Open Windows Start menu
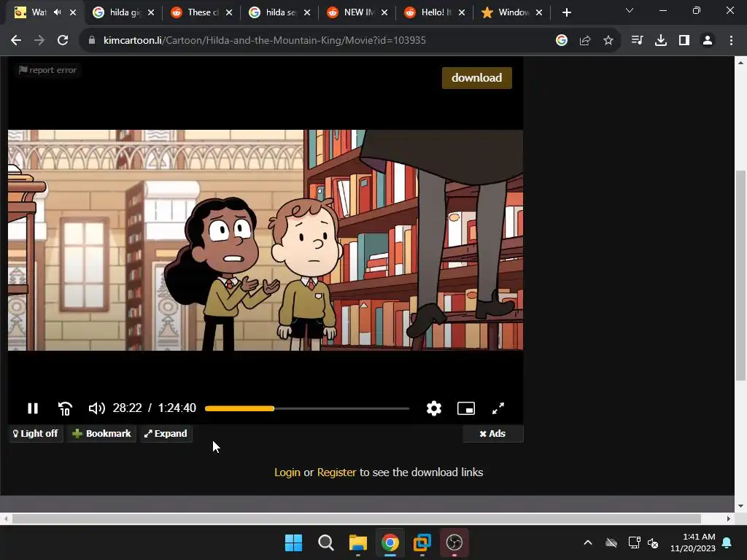Screen dimensions: 747x560 [293, 542]
